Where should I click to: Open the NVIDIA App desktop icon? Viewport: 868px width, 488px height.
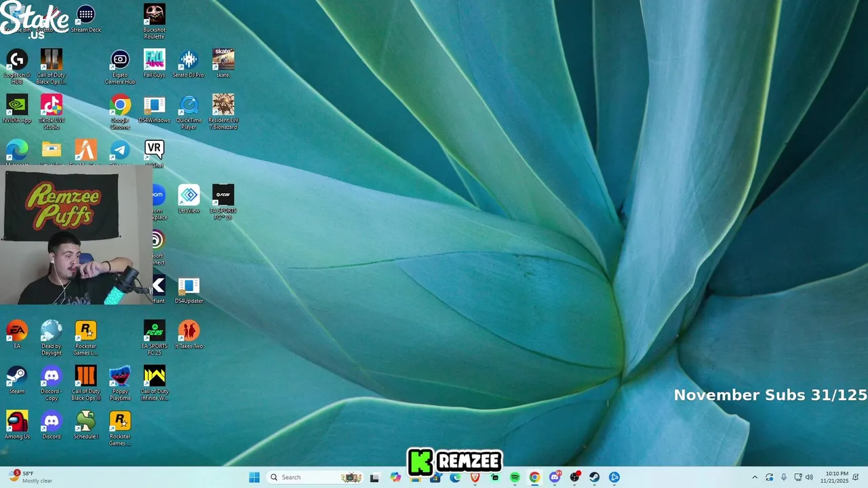tap(17, 109)
